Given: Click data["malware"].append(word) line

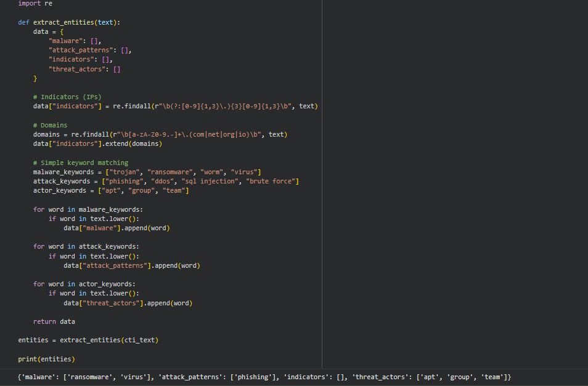Looking at the screenshot, I should 116,228.
